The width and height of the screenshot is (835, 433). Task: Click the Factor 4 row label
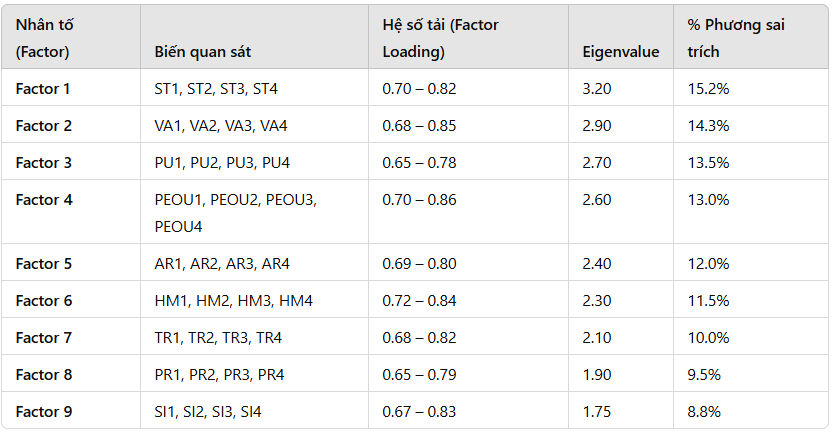43,200
